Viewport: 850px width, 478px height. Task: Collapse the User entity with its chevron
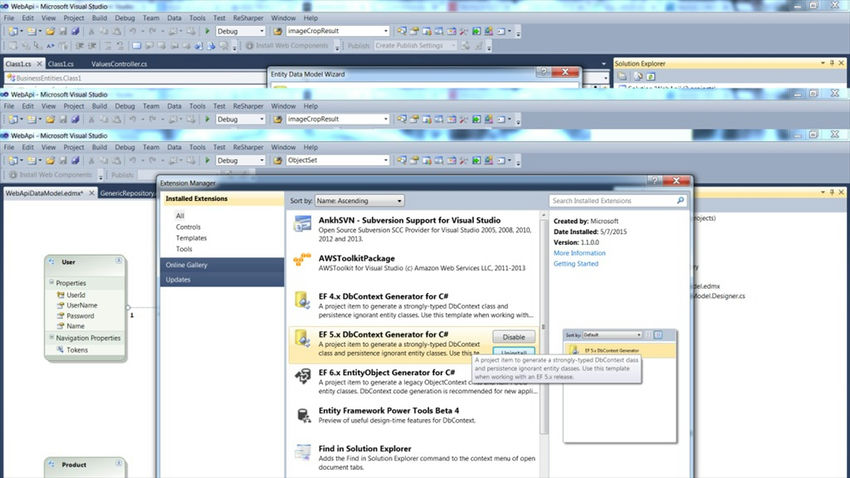coord(118,261)
